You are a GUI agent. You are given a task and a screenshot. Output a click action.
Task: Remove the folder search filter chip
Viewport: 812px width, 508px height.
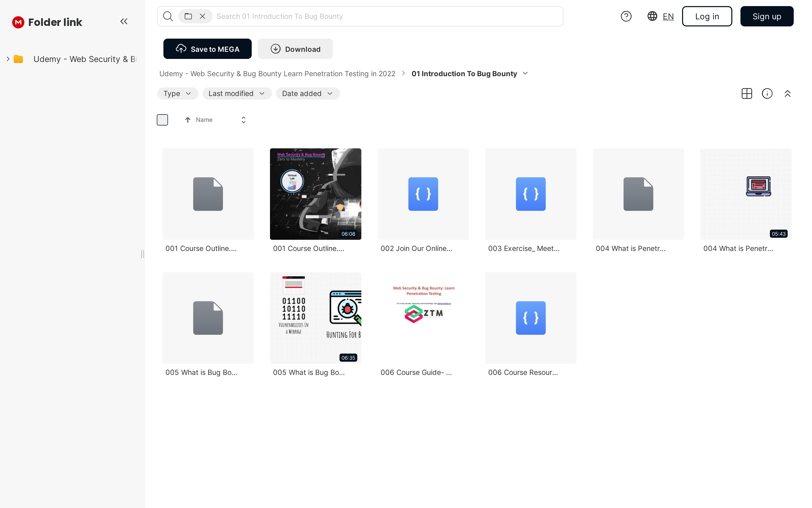click(x=202, y=16)
